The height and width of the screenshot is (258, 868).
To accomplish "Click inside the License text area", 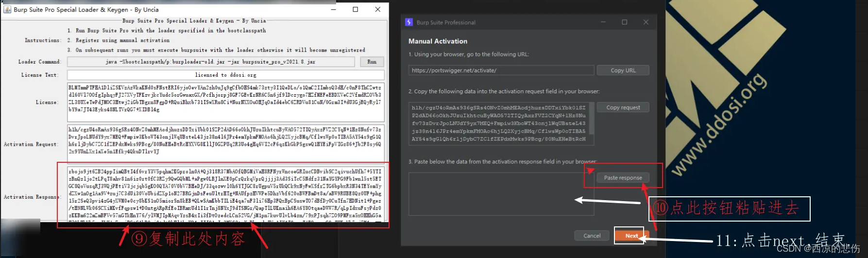I will (225, 102).
